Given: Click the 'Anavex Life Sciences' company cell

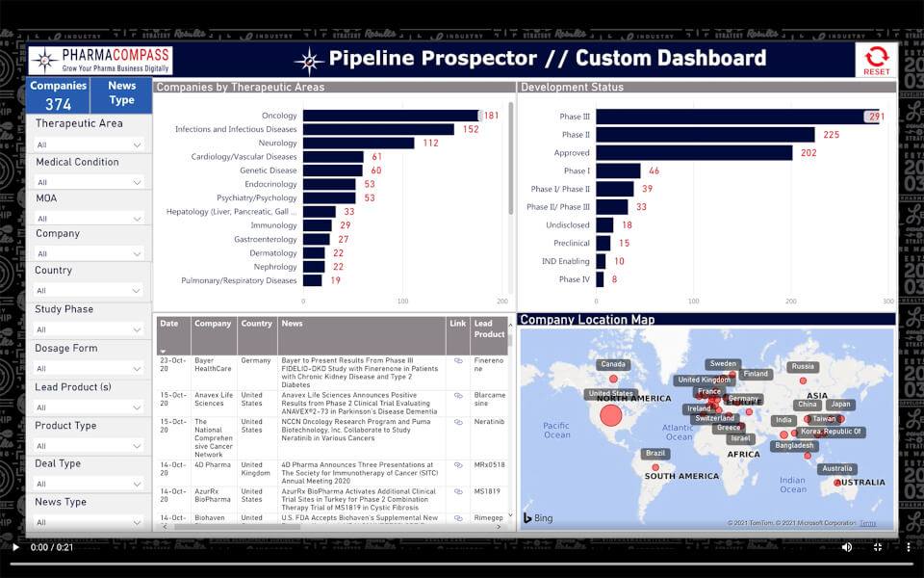Looking at the screenshot, I should pos(214,399).
